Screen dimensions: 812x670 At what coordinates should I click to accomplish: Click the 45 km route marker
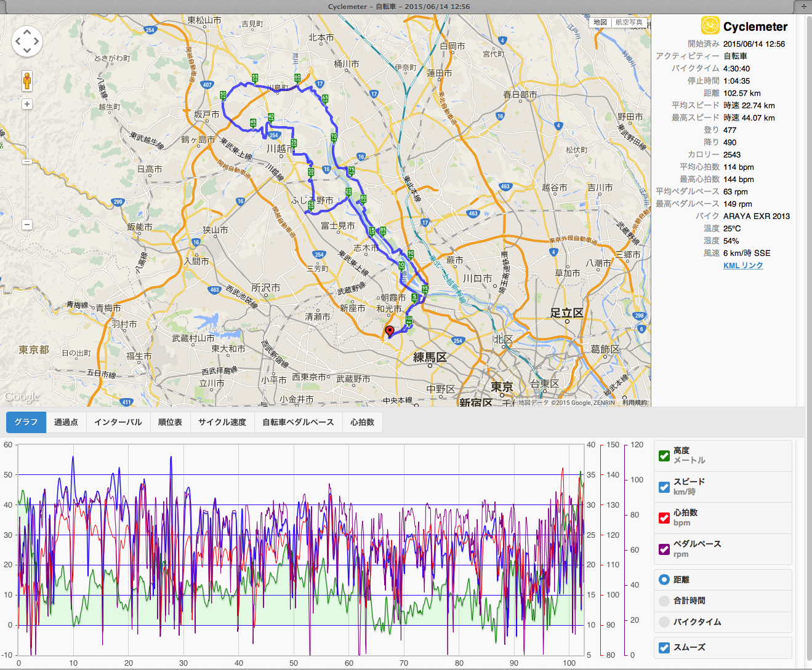(x=253, y=123)
